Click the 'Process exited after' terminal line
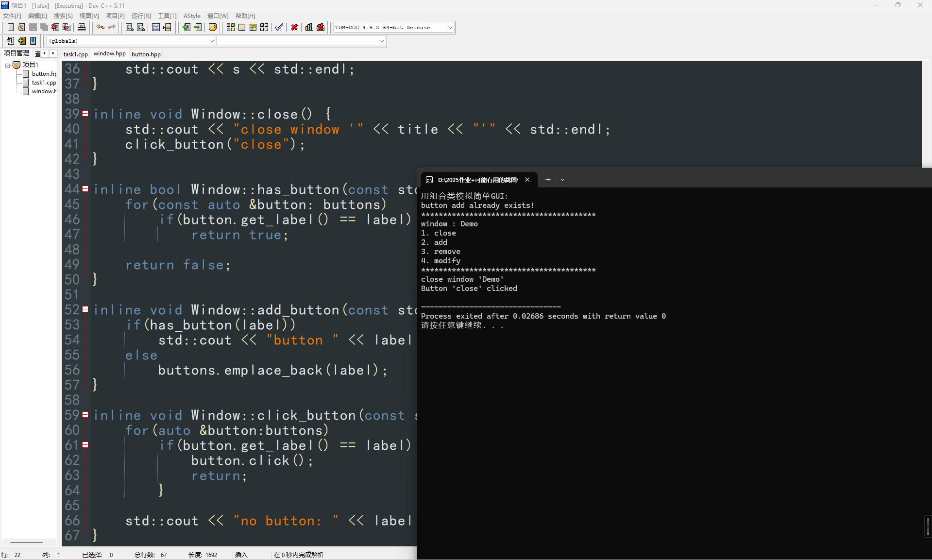The height and width of the screenshot is (560, 932). click(x=543, y=316)
